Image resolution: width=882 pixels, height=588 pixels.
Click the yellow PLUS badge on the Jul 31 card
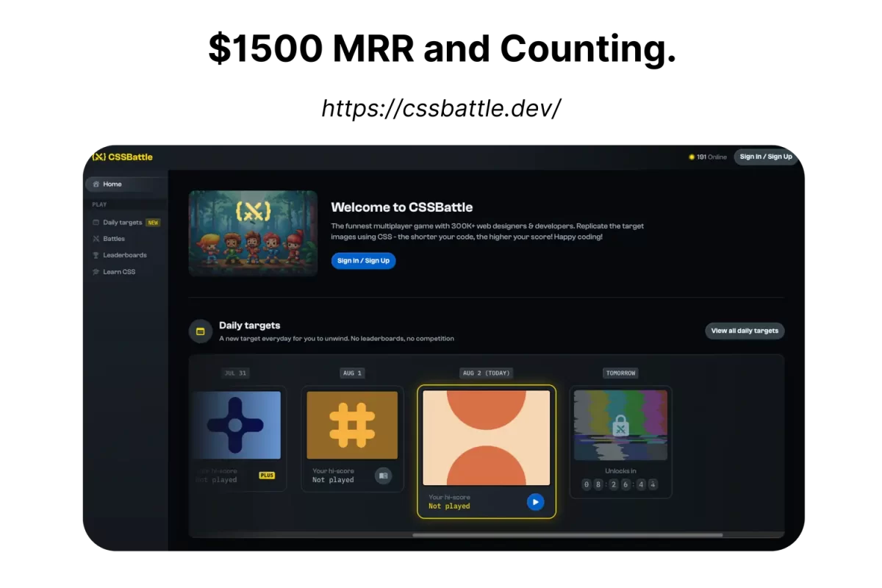coord(267,476)
